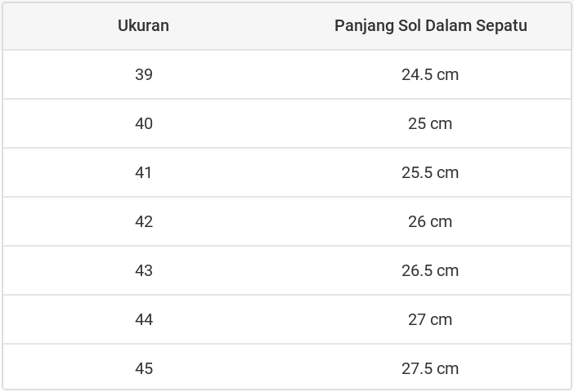This screenshot has width=574, height=392.
Task: Select size 41 in the table
Action: 144,172
